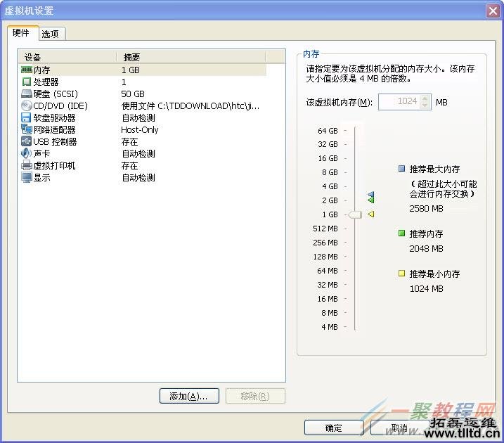504x443 pixels.
Task: Click the virtual printer (虚拟打印机) icon
Action: coord(27,165)
